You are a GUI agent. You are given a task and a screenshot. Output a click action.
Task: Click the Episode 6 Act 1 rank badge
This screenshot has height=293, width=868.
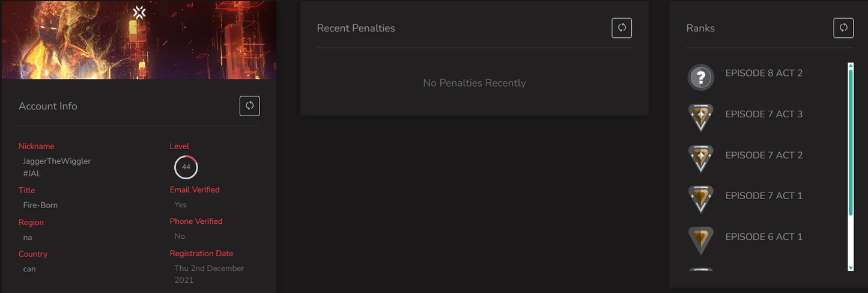click(701, 240)
